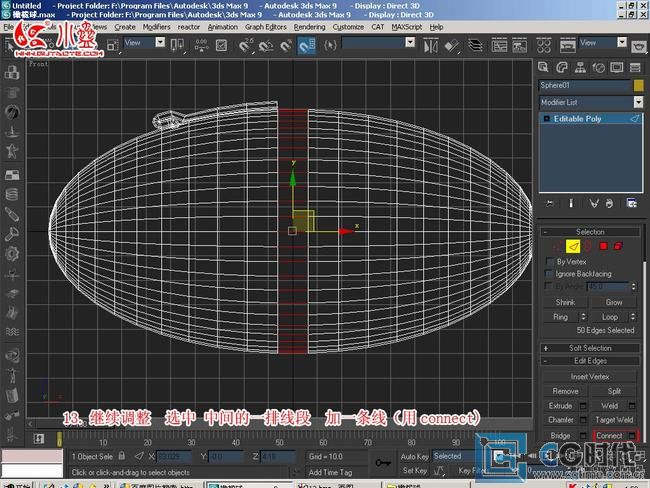Open the Motion command panel tab

pos(599,67)
